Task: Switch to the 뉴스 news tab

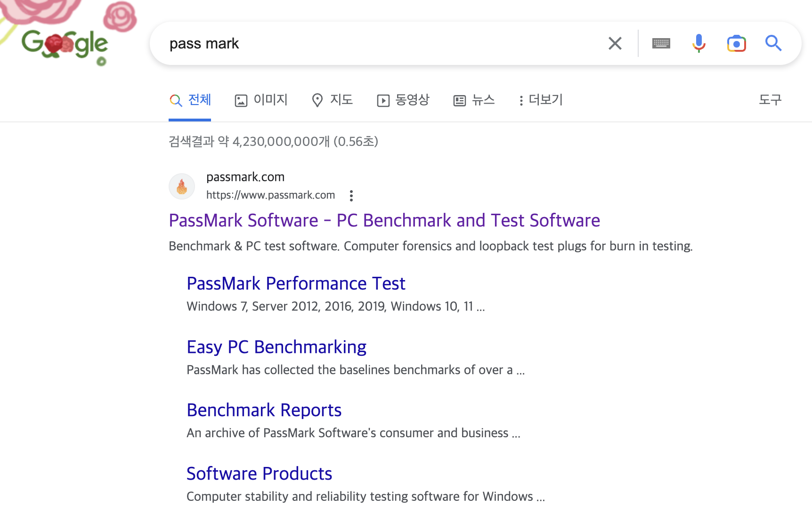Action: tap(474, 100)
